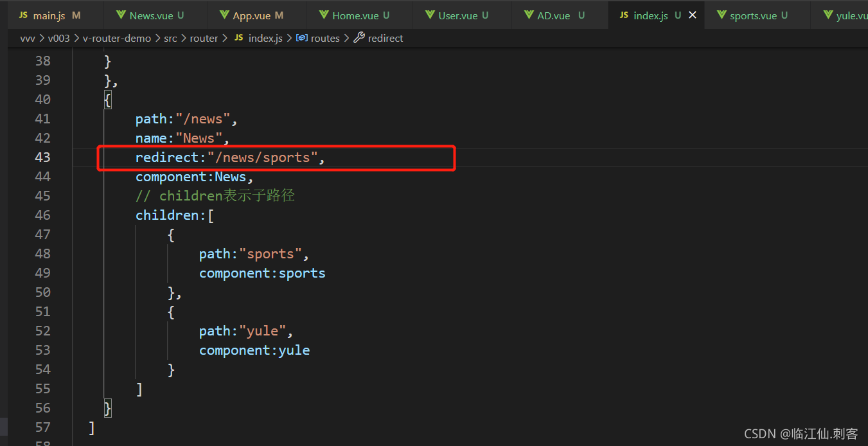Click line number 40 in the gutter
868x446 pixels.
pos(42,100)
